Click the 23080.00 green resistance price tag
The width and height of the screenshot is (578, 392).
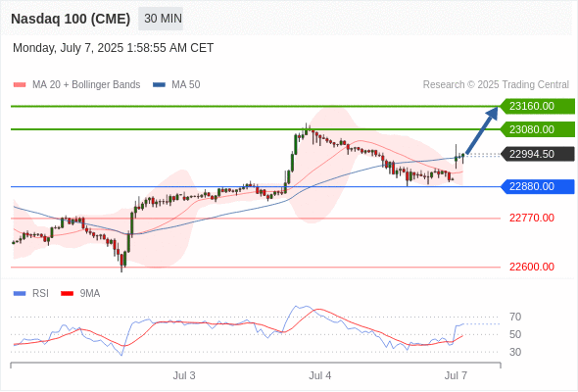click(537, 129)
